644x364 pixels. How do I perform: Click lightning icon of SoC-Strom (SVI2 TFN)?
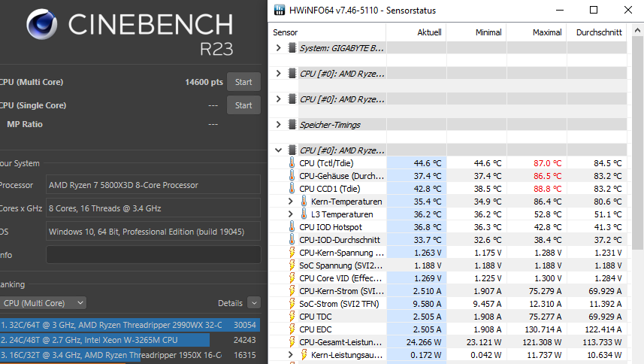[292, 304]
